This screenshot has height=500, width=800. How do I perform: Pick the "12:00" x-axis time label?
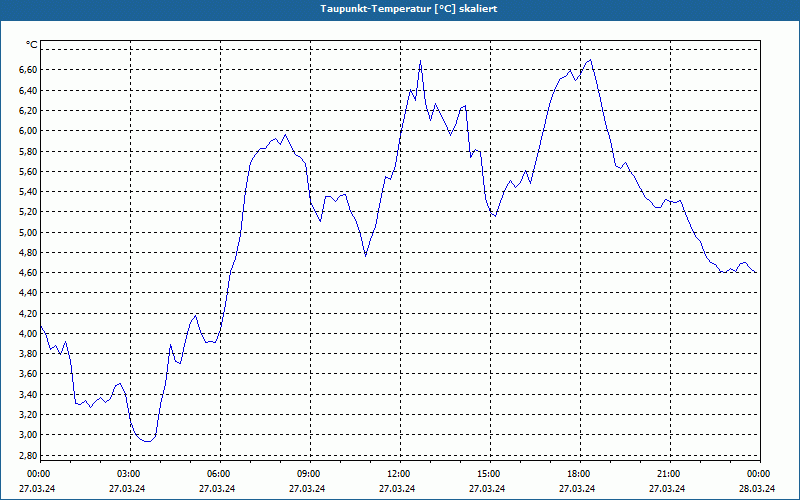pyautogui.click(x=397, y=474)
